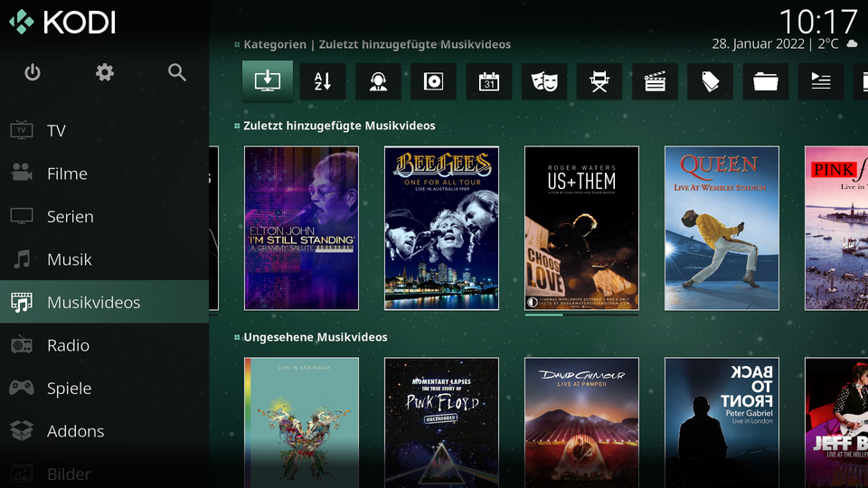The height and width of the screenshot is (488, 868).
Task: Go to Filme section
Action: click(104, 174)
